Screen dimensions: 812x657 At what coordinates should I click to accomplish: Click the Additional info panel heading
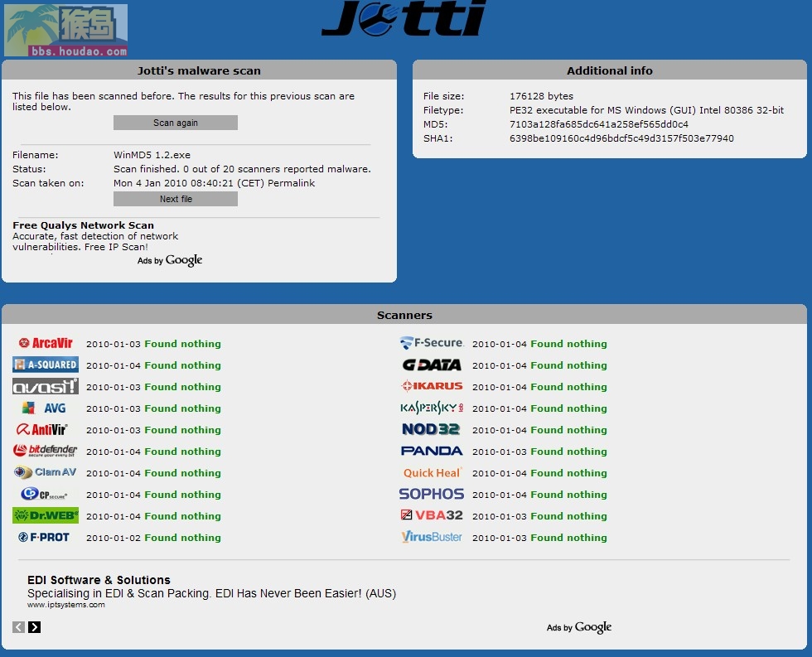610,71
